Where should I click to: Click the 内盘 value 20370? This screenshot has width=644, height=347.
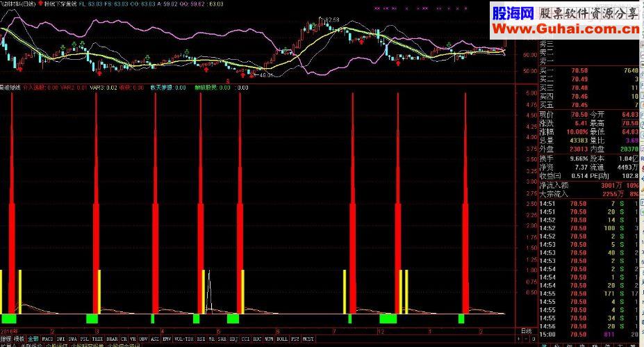630,150
